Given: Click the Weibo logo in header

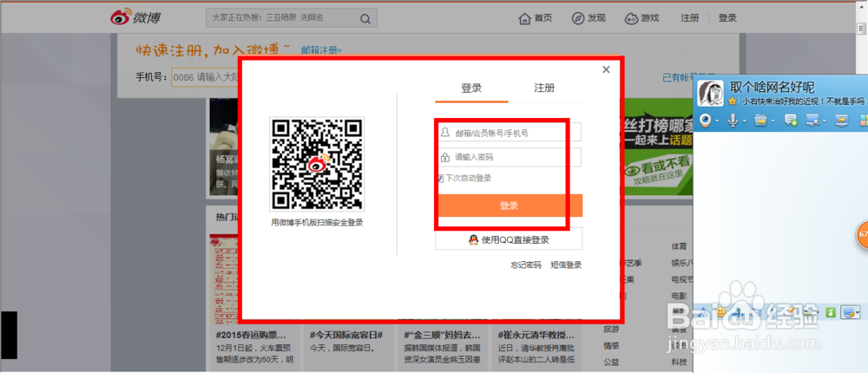Looking at the screenshot, I should click(135, 17).
